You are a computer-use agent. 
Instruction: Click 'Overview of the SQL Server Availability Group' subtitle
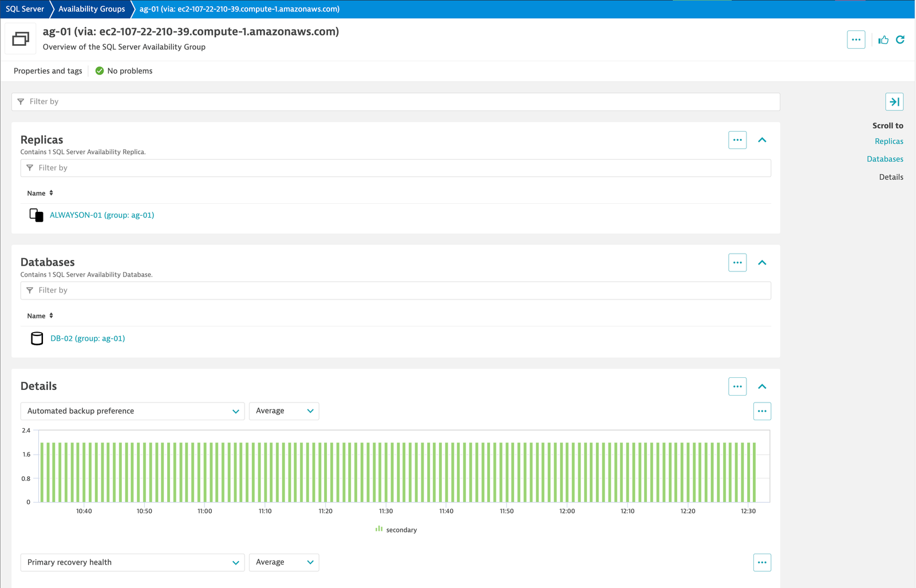(x=124, y=47)
